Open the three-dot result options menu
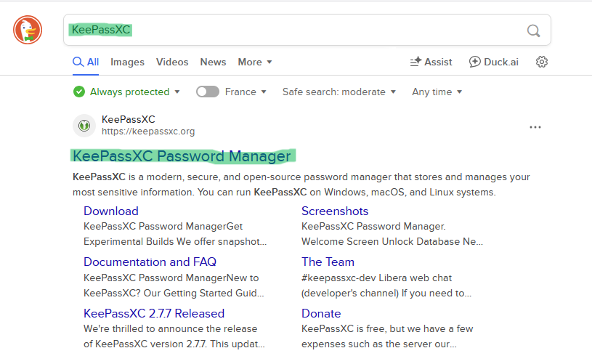 (535, 127)
